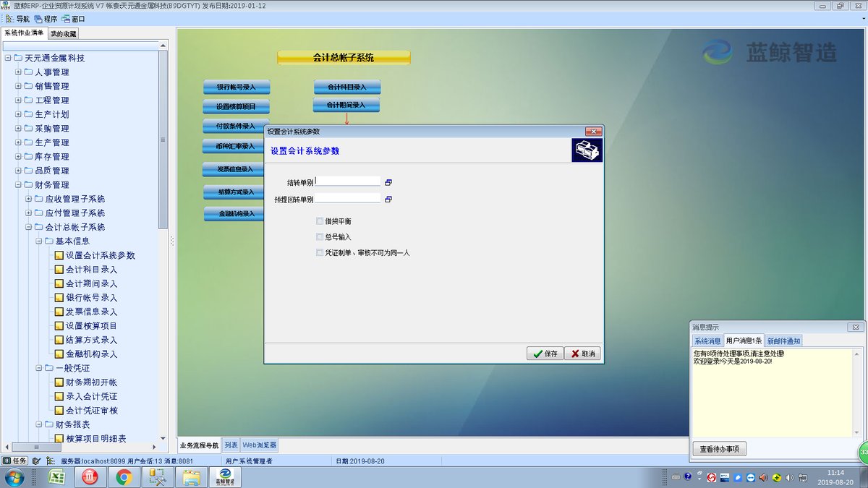This screenshot has width=868, height=488.
Task: Open the tools application on the taskbar
Action: point(157,477)
